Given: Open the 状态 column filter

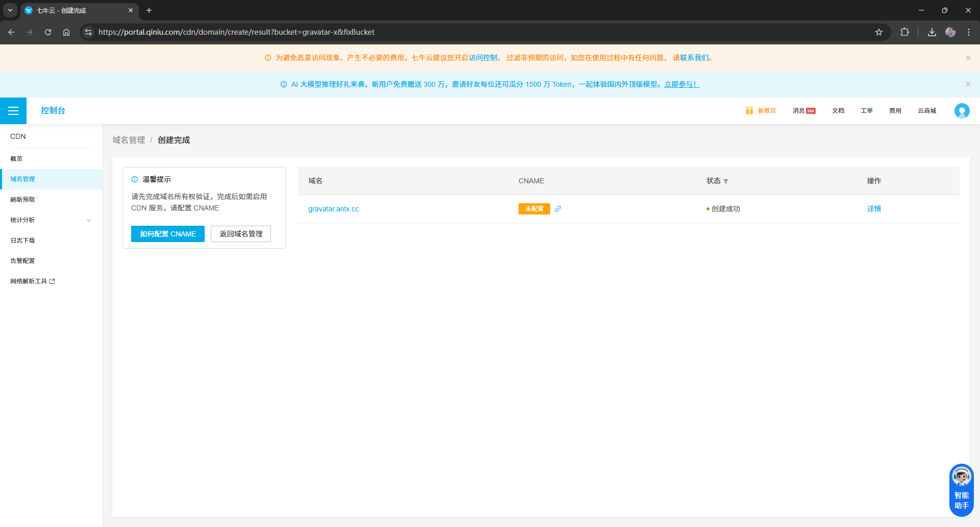Looking at the screenshot, I should tap(726, 181).
